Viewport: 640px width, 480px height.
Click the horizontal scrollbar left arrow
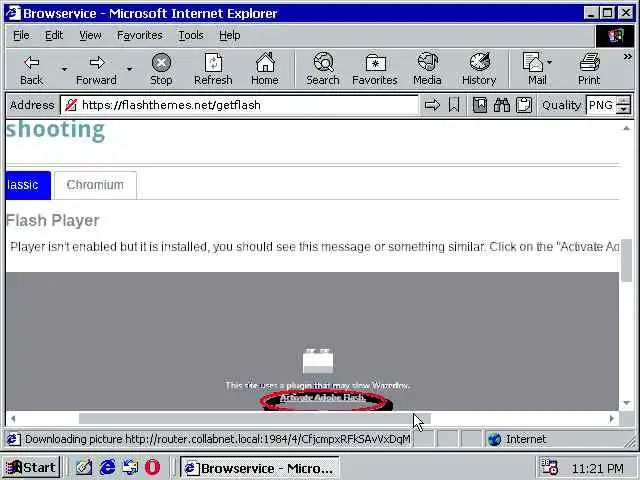pyautogui.click(x=13, y=418)
